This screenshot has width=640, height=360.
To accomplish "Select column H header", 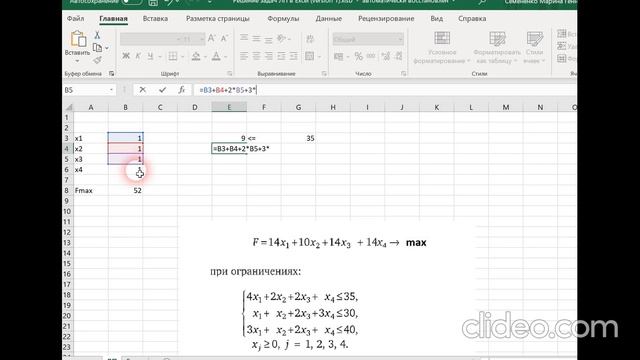I will (333, 107).
